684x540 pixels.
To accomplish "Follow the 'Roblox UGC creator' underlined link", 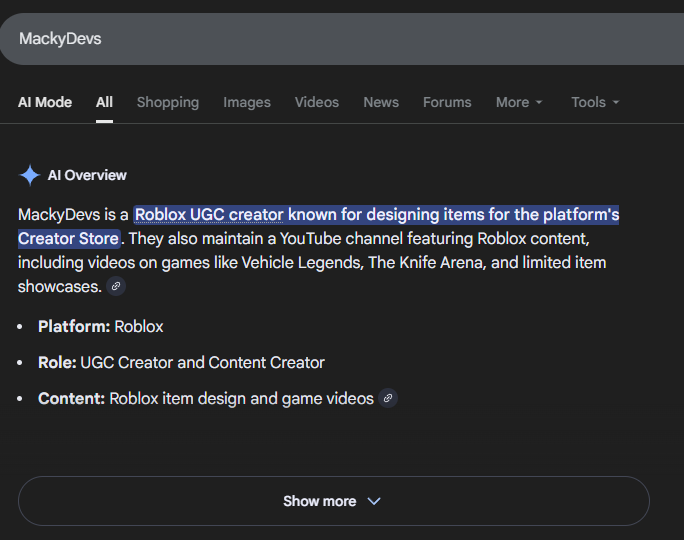I will pos(209,215).
